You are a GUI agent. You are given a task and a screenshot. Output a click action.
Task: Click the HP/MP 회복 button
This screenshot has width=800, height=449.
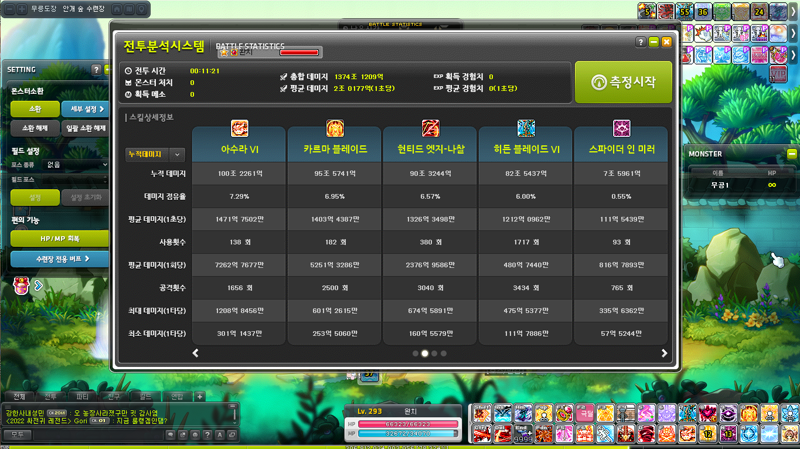click(60, 238)
